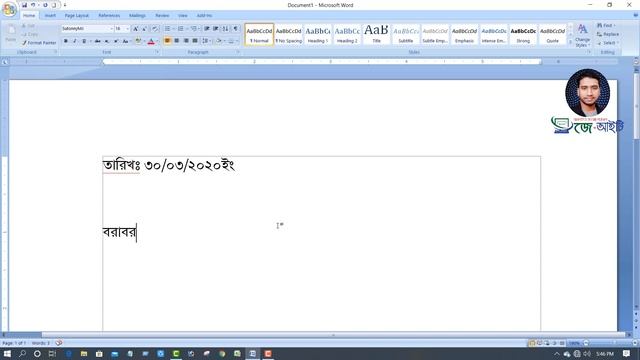Align the paragraph left

tap(167, 41)
